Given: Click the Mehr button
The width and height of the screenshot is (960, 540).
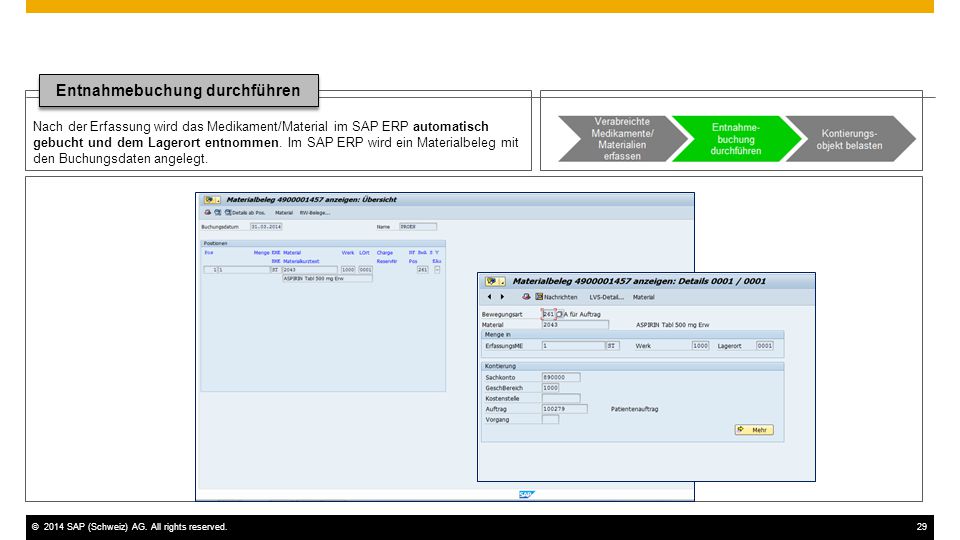Looking at the screenshot, I should (754, 430).
